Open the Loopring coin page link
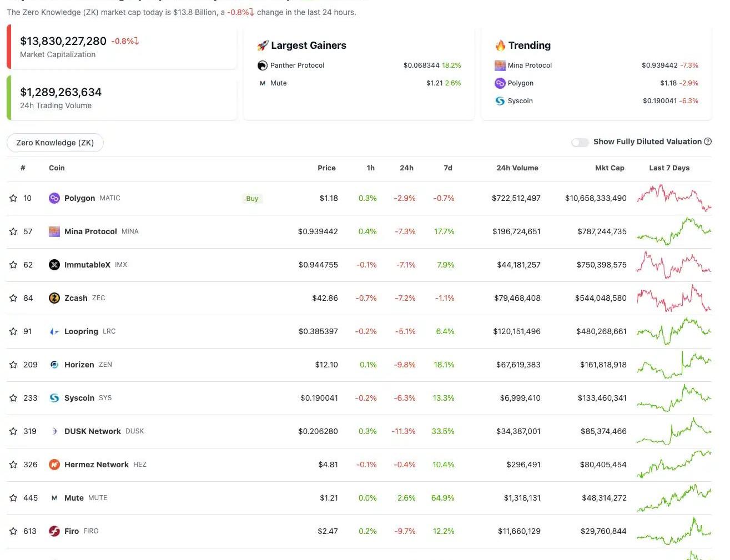Screen dimensions: 730x560 click(81, 331)
